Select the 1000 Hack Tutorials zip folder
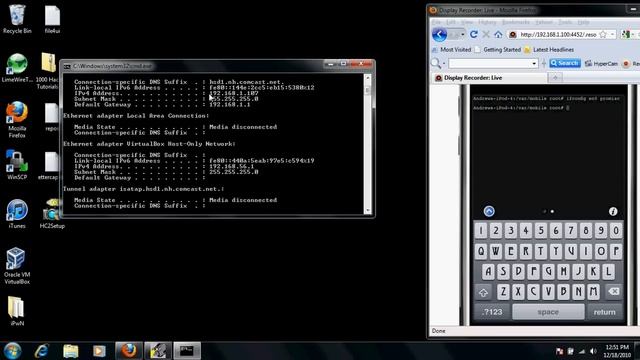The image size is (640, 360). click(x=48, y=71)
